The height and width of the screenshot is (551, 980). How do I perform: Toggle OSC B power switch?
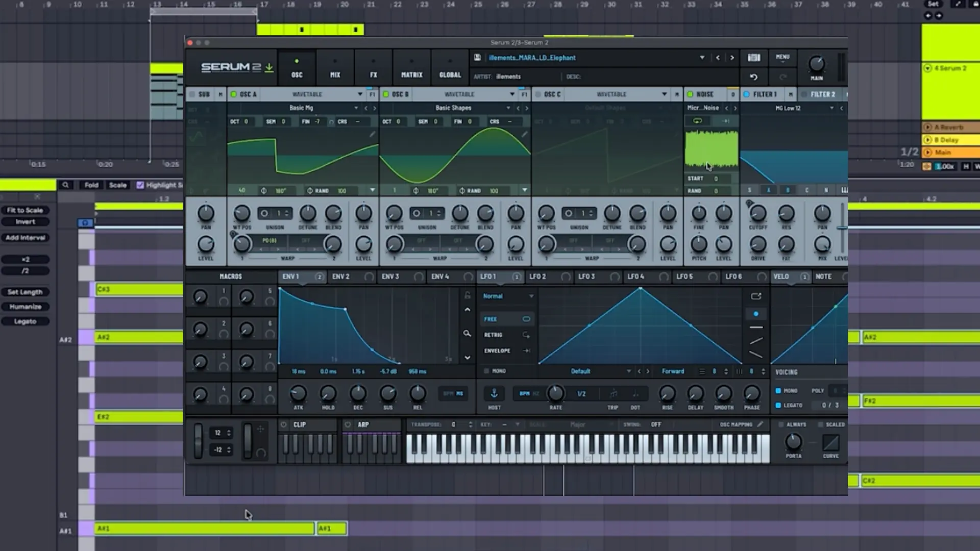(386, 94)
